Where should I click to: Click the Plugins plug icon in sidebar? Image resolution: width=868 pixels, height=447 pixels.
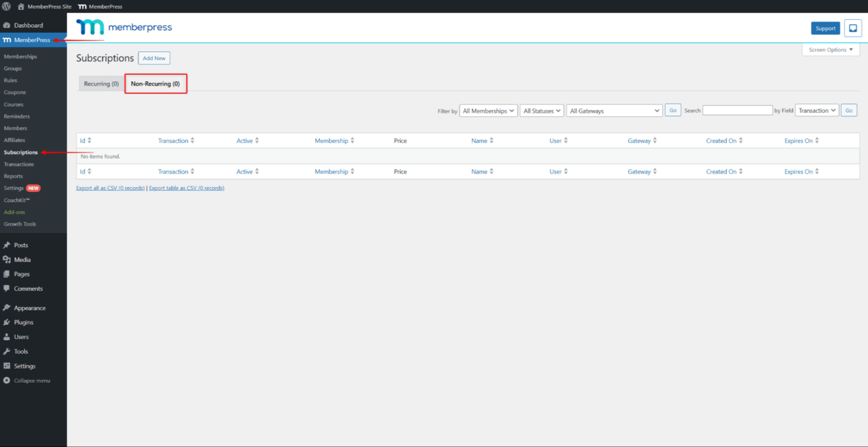point(7,322)
